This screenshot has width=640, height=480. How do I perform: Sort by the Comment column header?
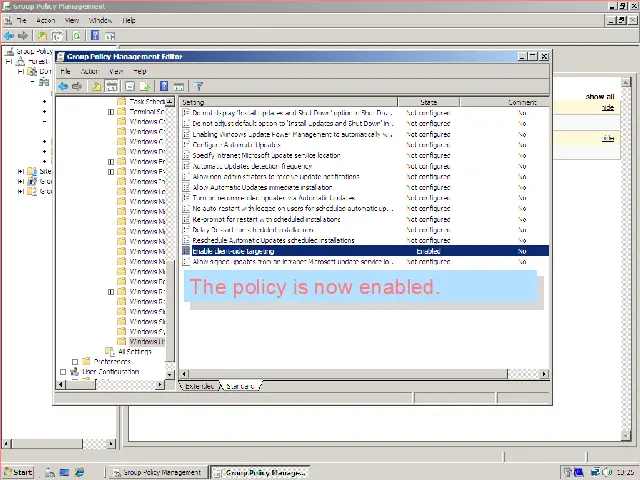505,102
